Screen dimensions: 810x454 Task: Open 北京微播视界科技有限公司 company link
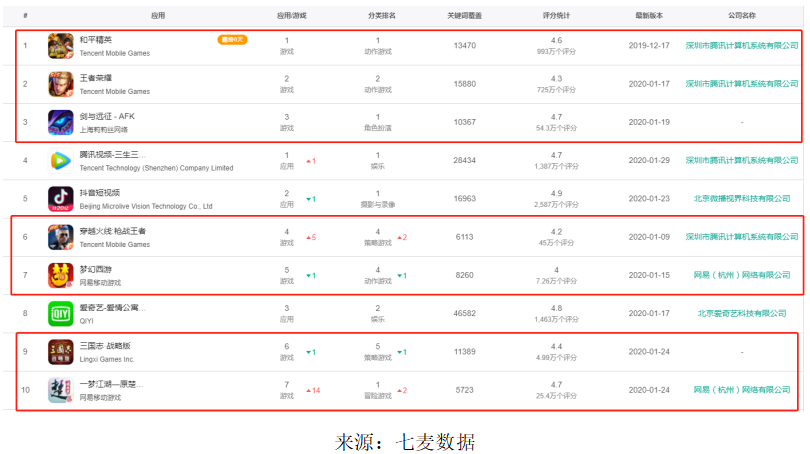point(742,198)
